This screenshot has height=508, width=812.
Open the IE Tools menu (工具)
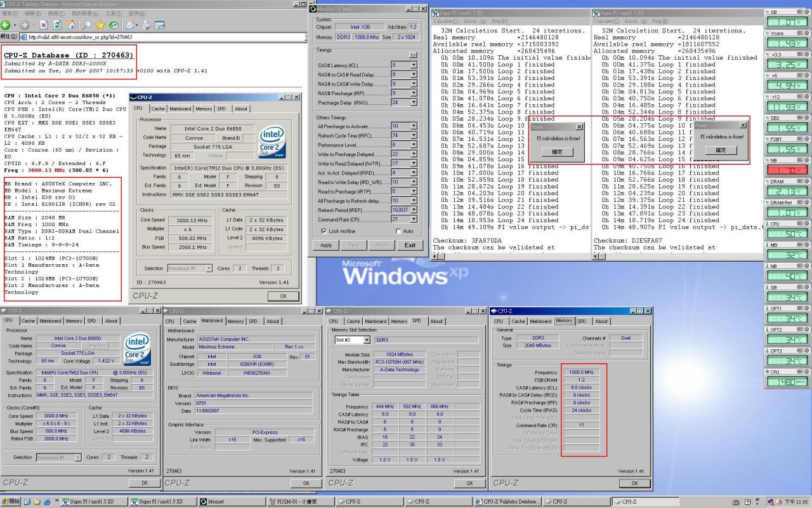114,13
